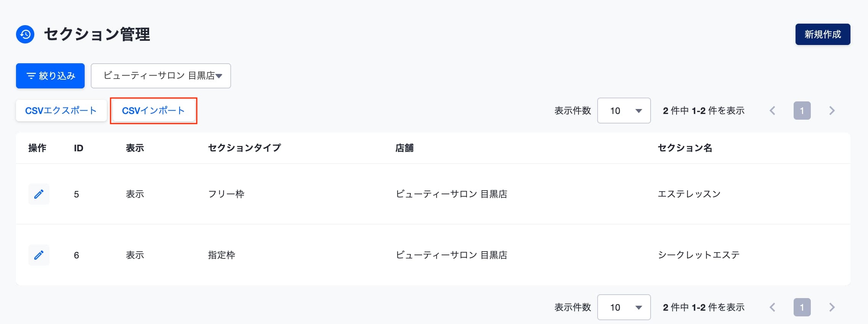Go to previous page in top pagination
The height and width of the screenshot is (324, 868).
click(x=773, y=111)
